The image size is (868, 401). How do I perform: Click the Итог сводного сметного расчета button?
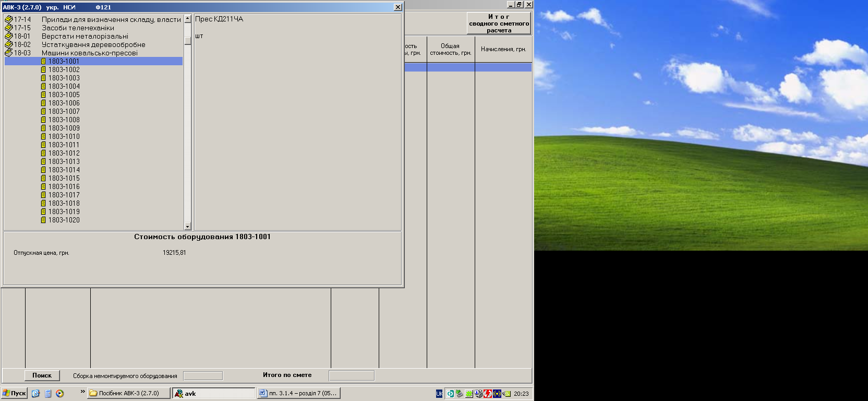499,23
